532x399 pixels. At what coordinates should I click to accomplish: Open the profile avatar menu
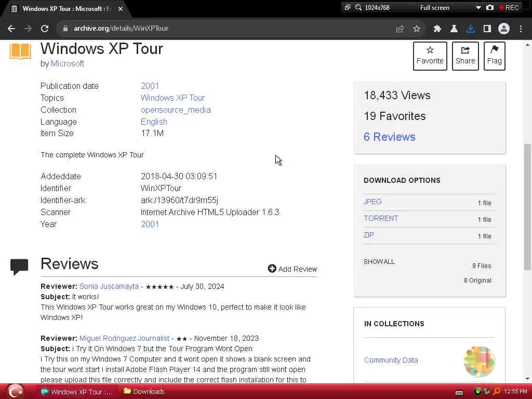(x=504, y=29)
